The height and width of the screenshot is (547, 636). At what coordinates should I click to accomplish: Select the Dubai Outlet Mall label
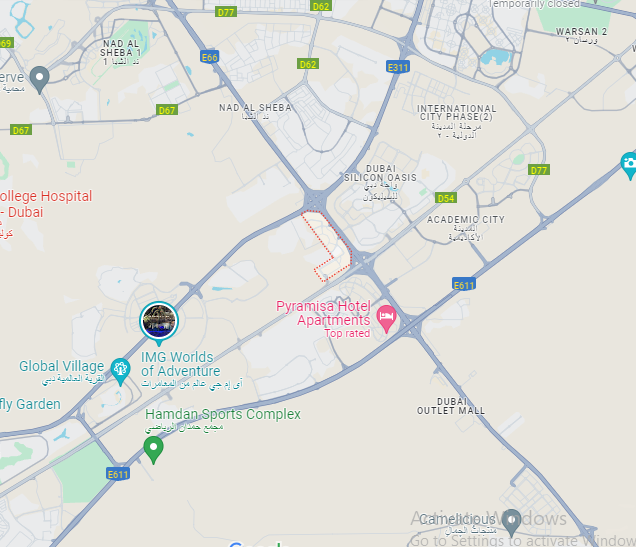pos(451,406)
